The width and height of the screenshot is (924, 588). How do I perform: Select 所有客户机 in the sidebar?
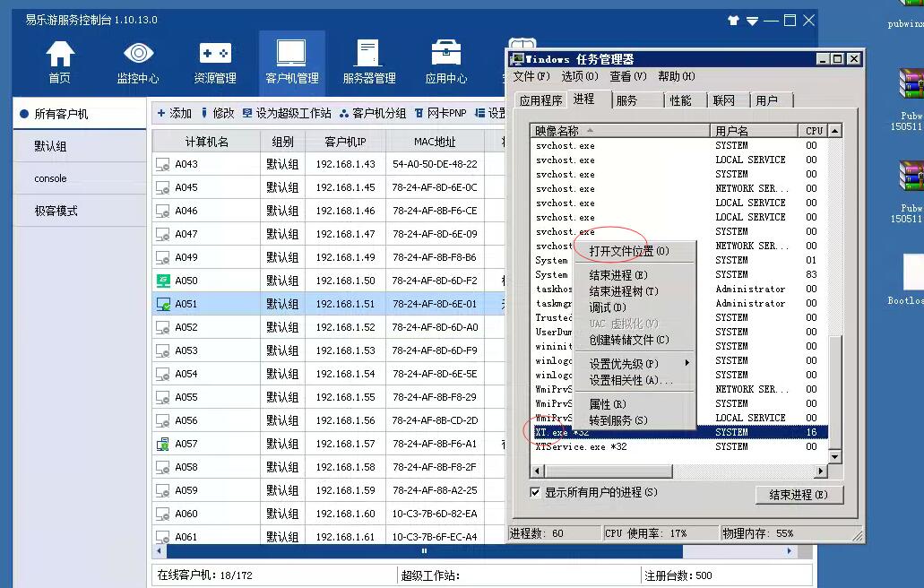(80, 114)
